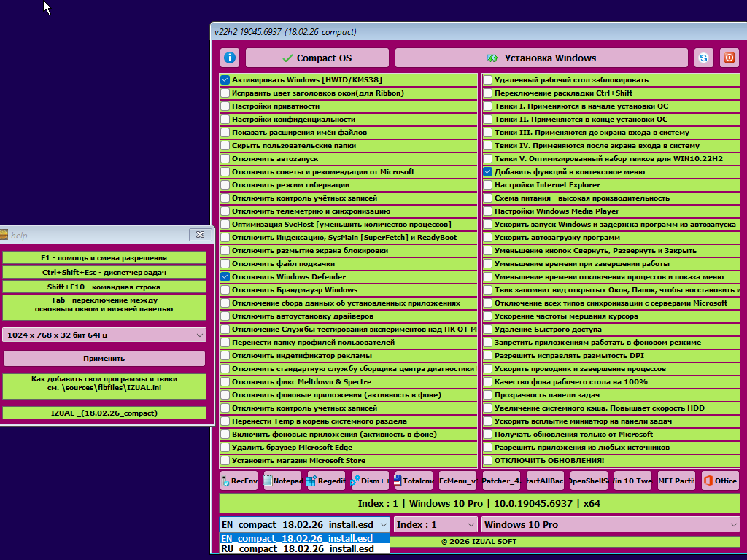
Task: Enable ОТКЛЮЧИТЬ ОБНОВЛЕНИЯ! checkbox
Action: point(487,461)
